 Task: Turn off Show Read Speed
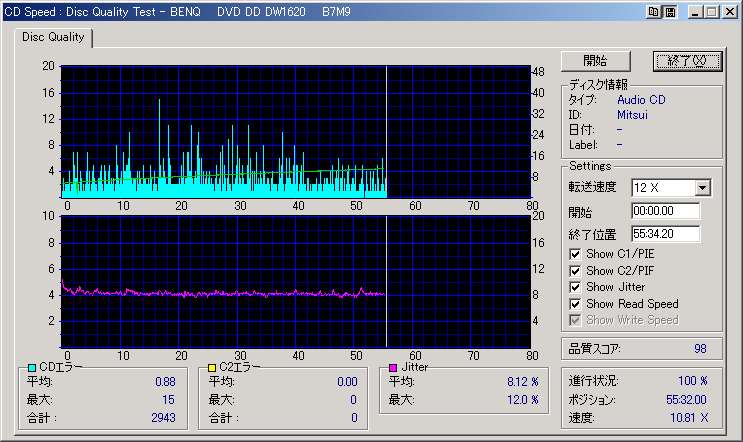point(575,303)
